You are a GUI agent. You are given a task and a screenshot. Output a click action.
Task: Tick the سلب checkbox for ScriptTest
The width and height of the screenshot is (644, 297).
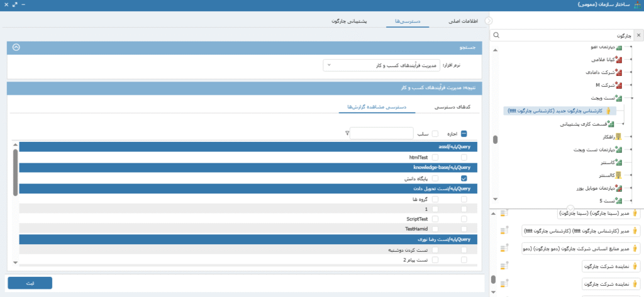point(435,219)
